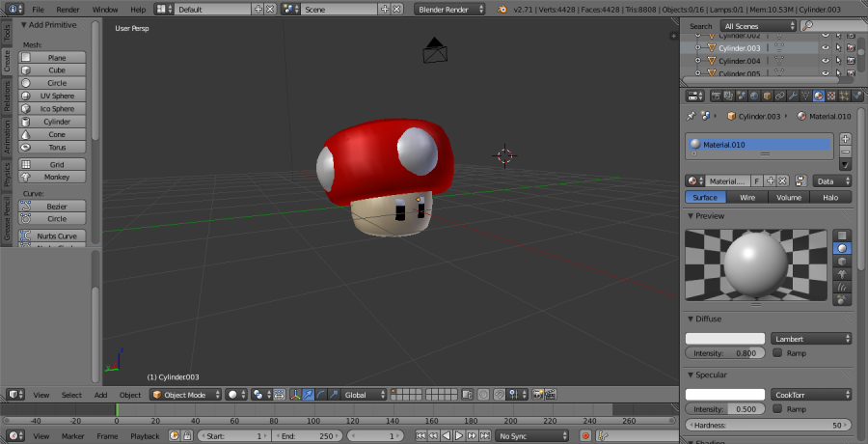Viewport: 868px width, 444px height.
Task: Open the Lambert diffuse shader dropdown
Action: tap(811, 339)
